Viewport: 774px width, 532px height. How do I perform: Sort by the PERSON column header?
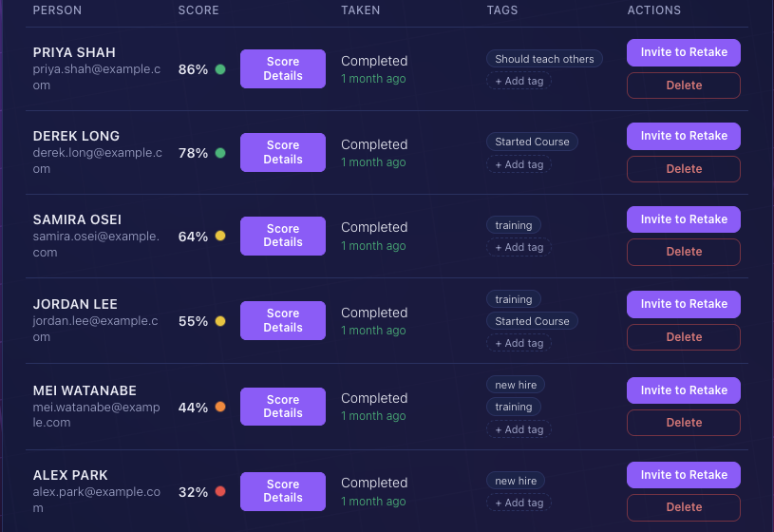pos(57,10)
